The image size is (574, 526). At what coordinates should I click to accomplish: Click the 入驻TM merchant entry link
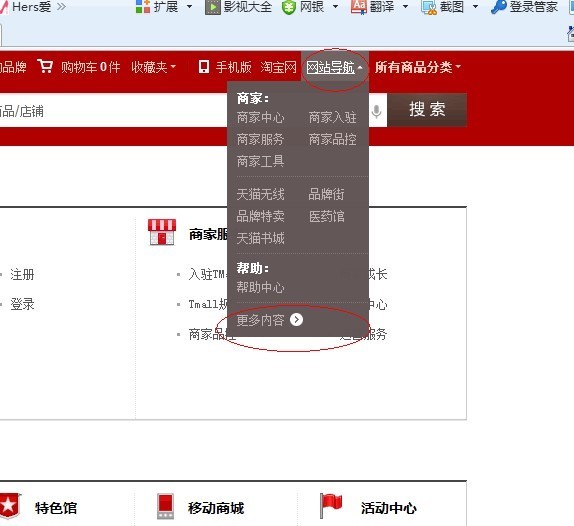point(208,274)
